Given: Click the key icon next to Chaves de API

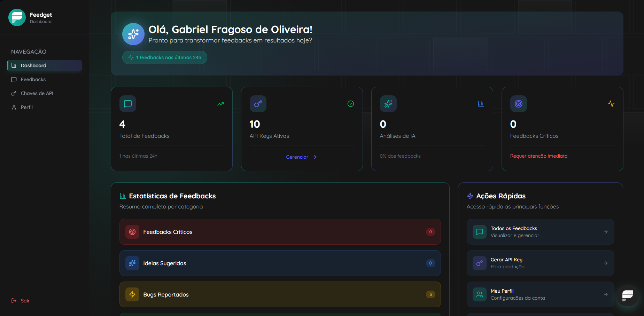Looking at the screenshot, I should [14, 93].
